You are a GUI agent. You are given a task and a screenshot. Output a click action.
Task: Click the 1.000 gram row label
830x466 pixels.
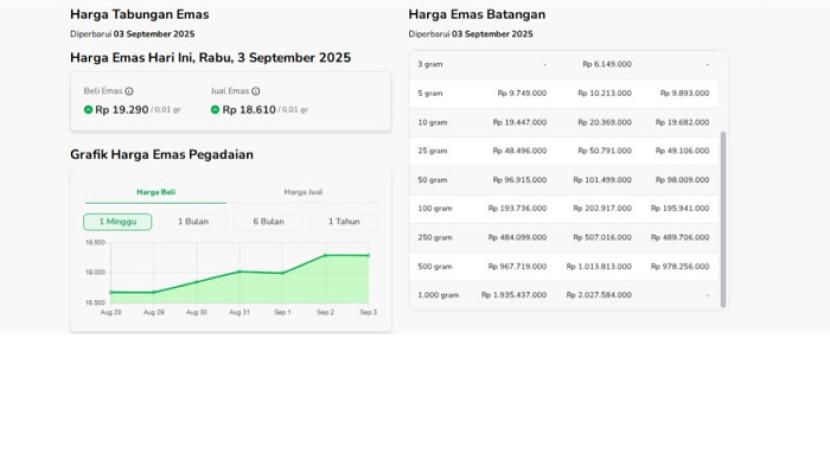click(x=438, y=296)
